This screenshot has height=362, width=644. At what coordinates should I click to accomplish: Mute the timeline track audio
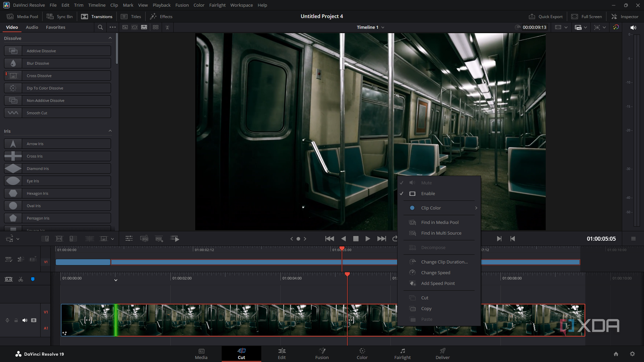(25, 320)
